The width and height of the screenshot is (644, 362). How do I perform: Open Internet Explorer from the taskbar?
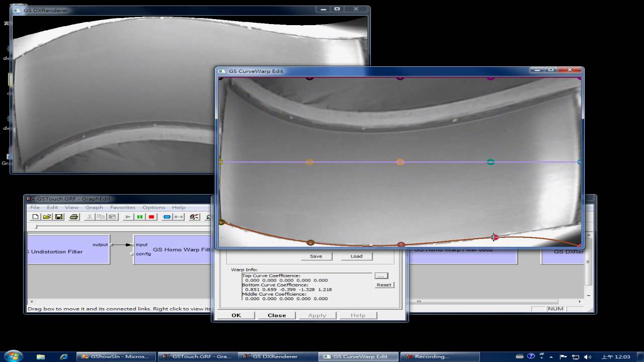coord(64,356)
